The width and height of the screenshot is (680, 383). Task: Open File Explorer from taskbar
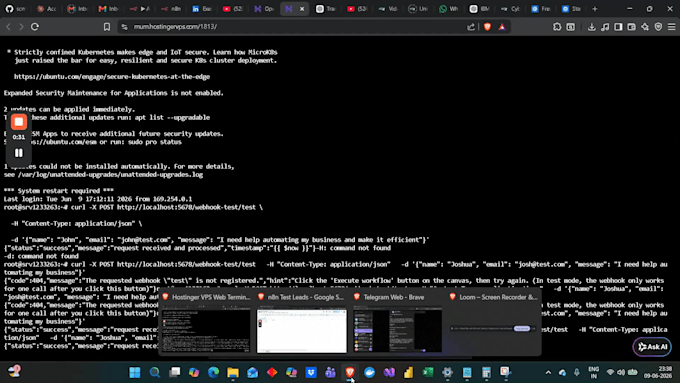(233, 372)
